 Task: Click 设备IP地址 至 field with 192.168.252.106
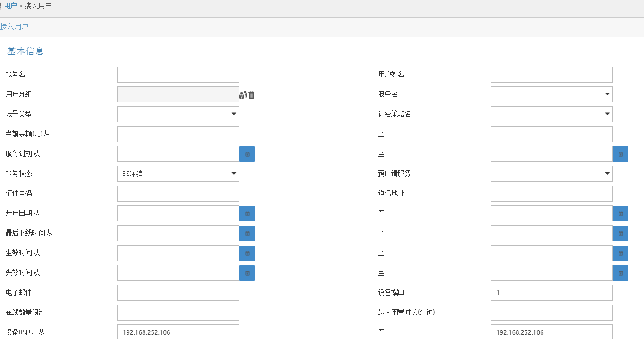tap(551, 332)
